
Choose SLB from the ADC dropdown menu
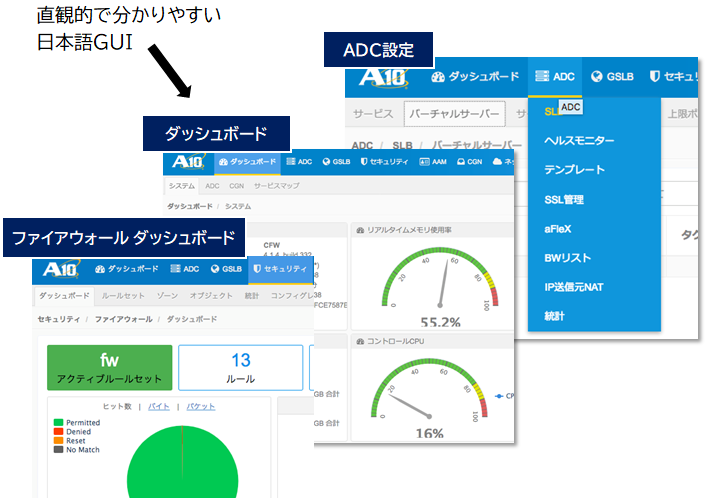[551, 111]
